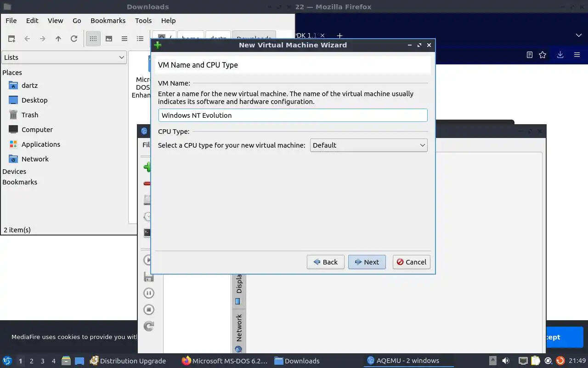Image resolution: width=588 pixels, height=368 pixels.
Task: Click the VM name text field
Action: coord(293,115)
